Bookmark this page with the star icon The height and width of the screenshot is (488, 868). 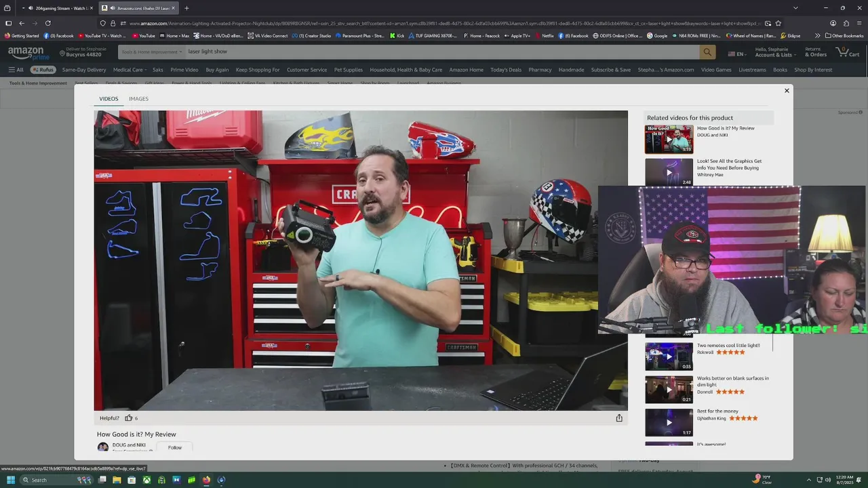point(778,23)
